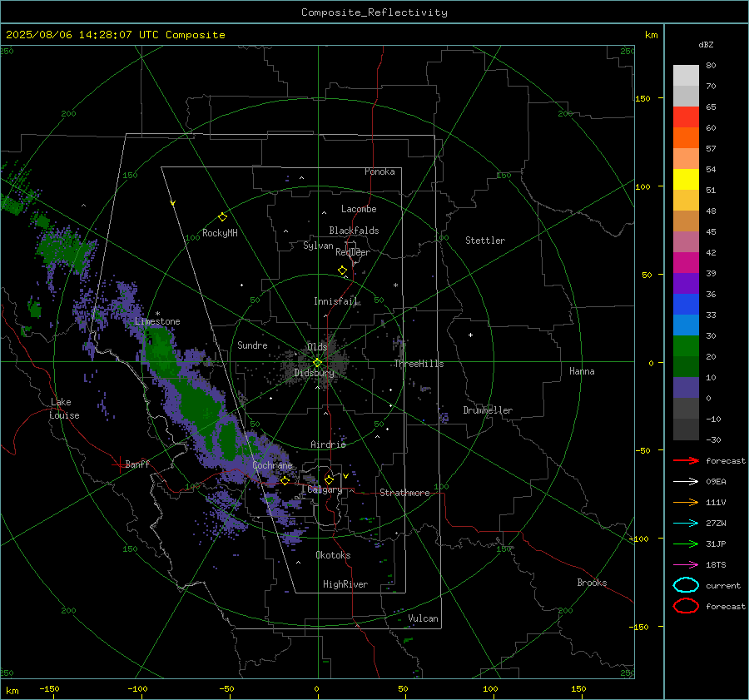Click the red forecast arrow in legend
Viewport: 749px width, 700px height.
point(686,460)
